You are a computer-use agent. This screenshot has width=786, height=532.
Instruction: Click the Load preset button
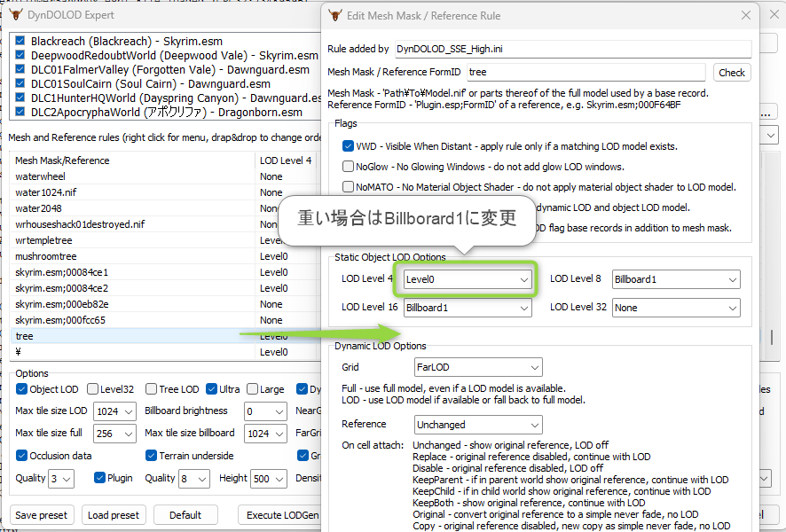(x=114, y=515)
